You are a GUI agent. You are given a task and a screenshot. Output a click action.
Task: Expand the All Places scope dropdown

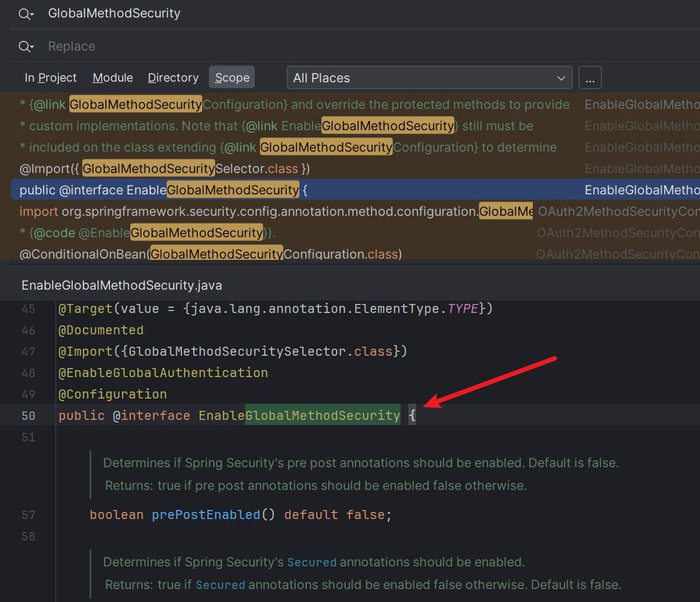tap(429, 78)
